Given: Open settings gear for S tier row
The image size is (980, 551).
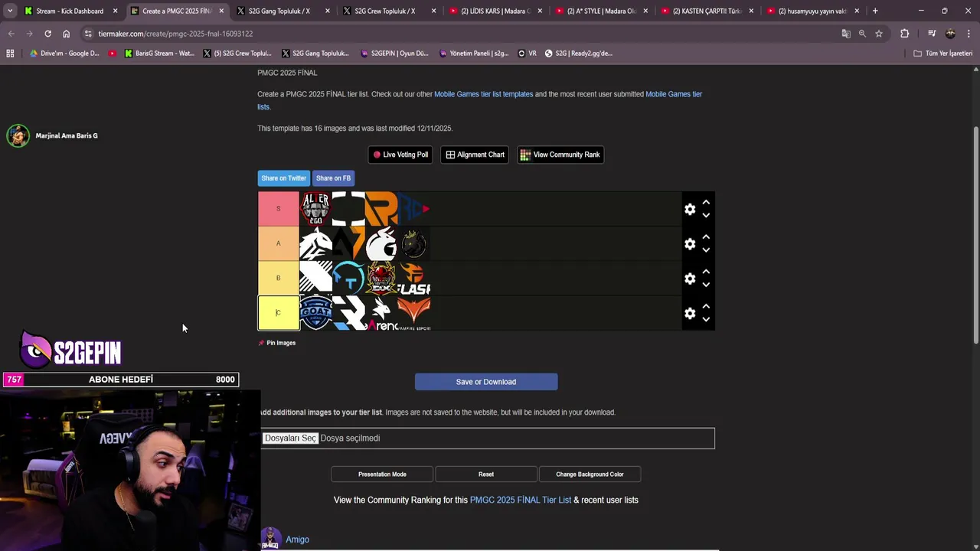Looking at the screenshot, I should click(690, 209).
